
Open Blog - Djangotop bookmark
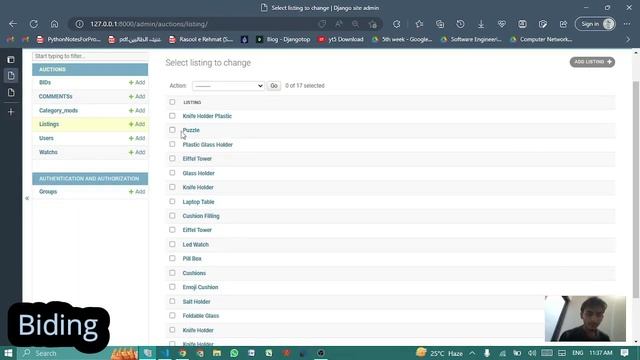(283, 40)
